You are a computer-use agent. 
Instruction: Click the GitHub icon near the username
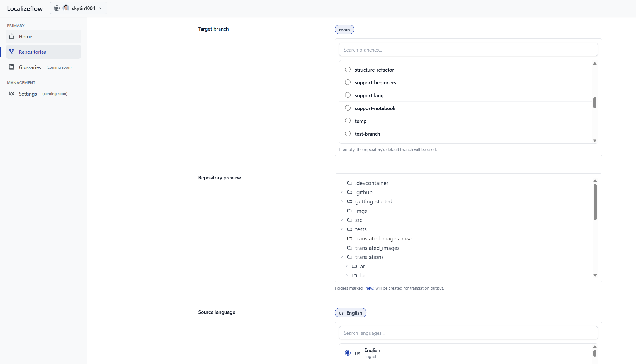click(x=57, y=8)
